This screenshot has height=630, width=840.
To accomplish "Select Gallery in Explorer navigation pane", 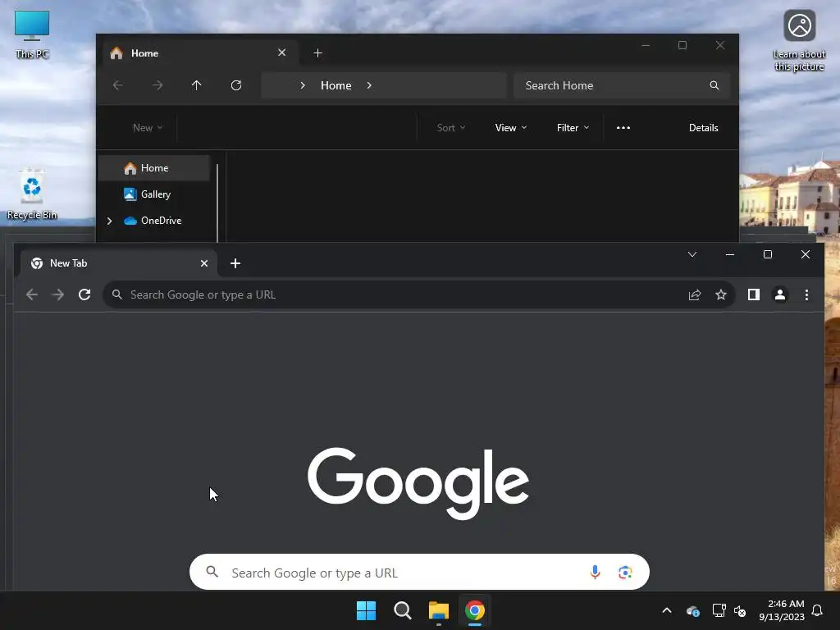I will (x=154, y=194).
